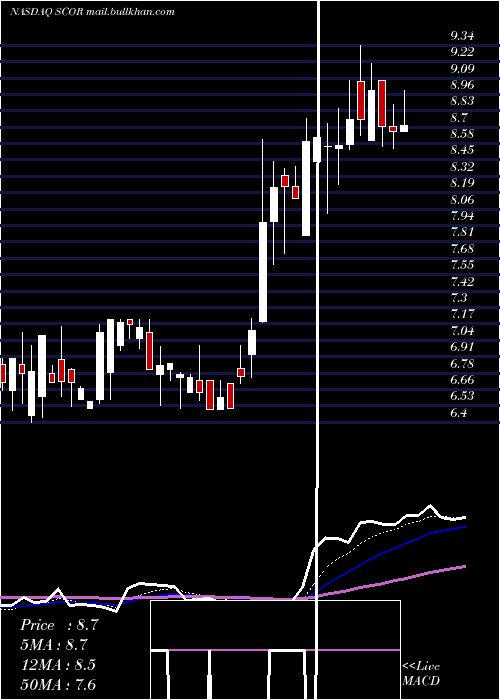The width and height of the screenshot is (500, 700).
Task: Click the 6.91 price axis label
Action: tap(462, 347)
